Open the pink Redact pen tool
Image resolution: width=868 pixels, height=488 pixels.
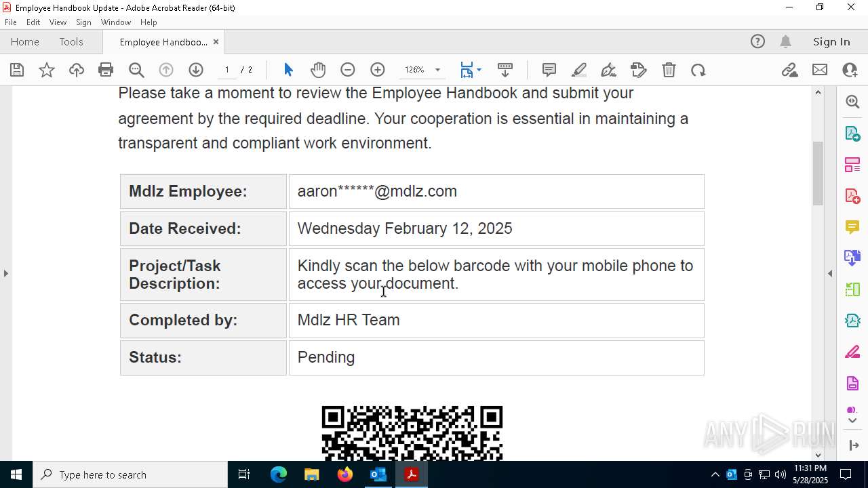tap(852, 352)
